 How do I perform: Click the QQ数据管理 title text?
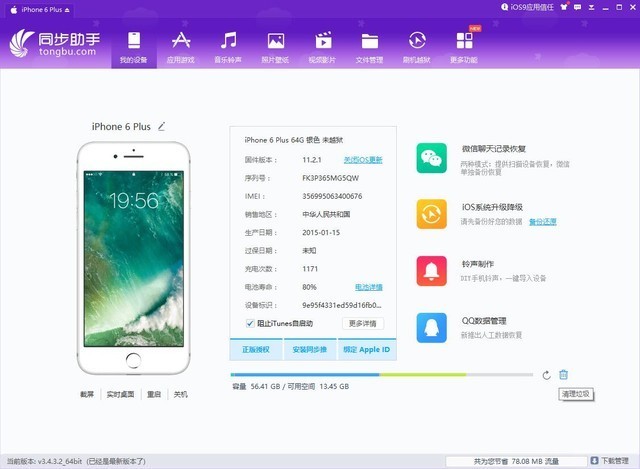(x=484, y=321)
